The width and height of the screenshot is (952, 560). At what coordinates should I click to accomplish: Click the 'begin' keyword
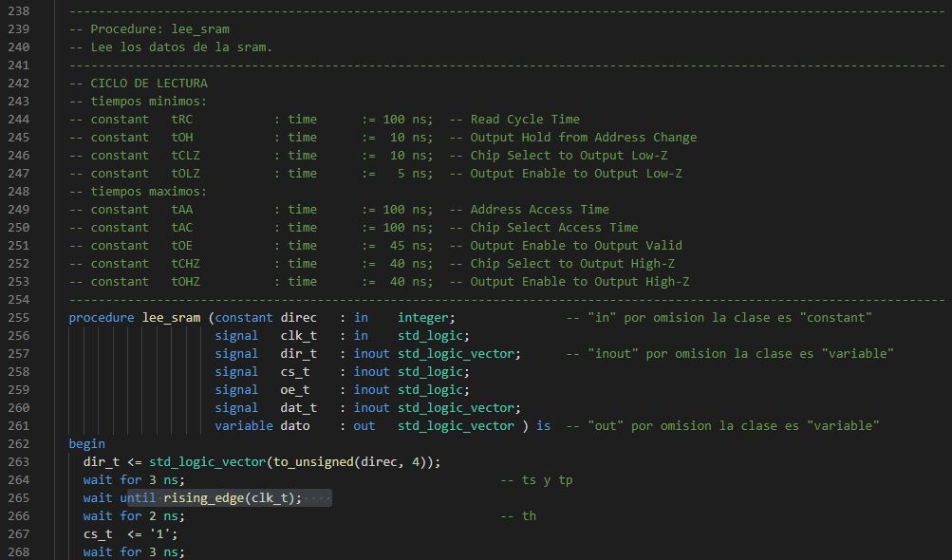click(86, 444)
